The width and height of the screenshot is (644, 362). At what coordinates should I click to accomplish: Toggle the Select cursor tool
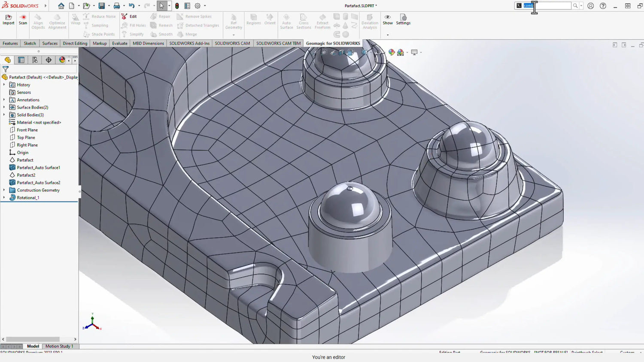(161, 6)
